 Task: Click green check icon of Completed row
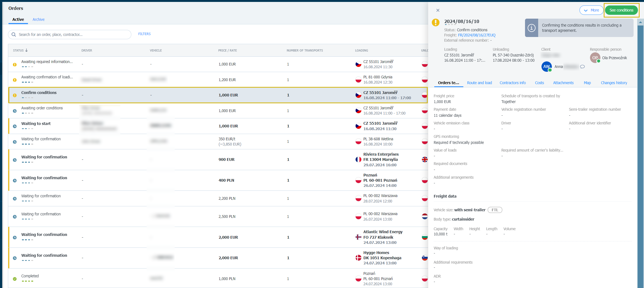[15, 279]
